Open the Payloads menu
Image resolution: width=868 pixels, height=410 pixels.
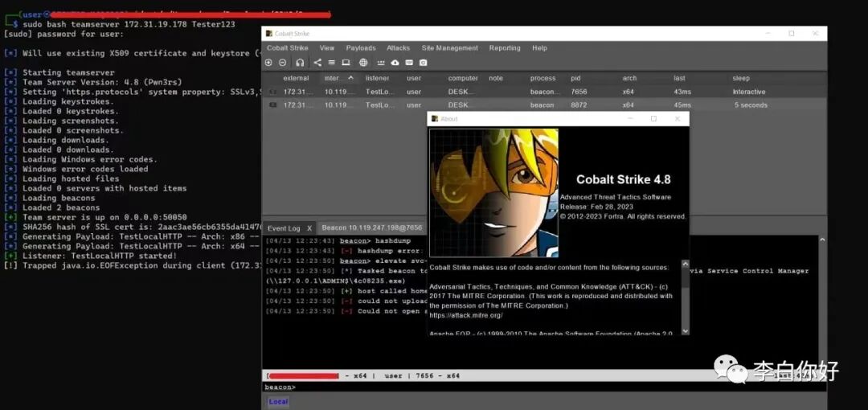pyautogui.click(x=361, y=48)
